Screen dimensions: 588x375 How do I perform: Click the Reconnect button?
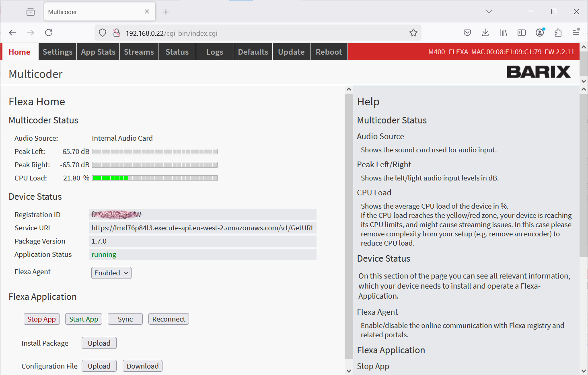tap(169, 319)
